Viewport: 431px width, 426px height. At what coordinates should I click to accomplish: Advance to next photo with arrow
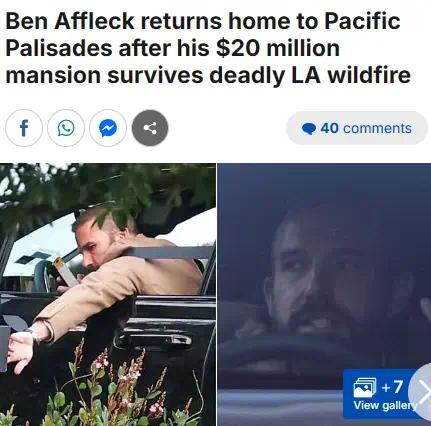[421, 392]
